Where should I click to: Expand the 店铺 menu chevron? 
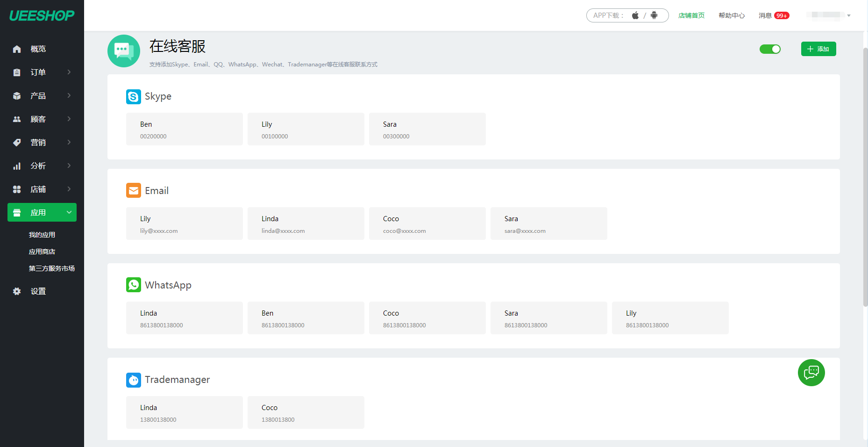(69, 189)
